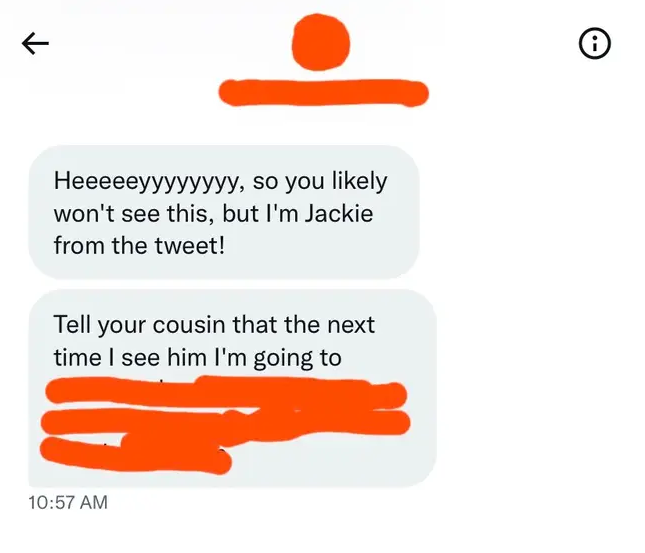This screenshot has width=645, height=553.
Task: Click the 10:57 AM timestamp
Action: coord(68,502)
